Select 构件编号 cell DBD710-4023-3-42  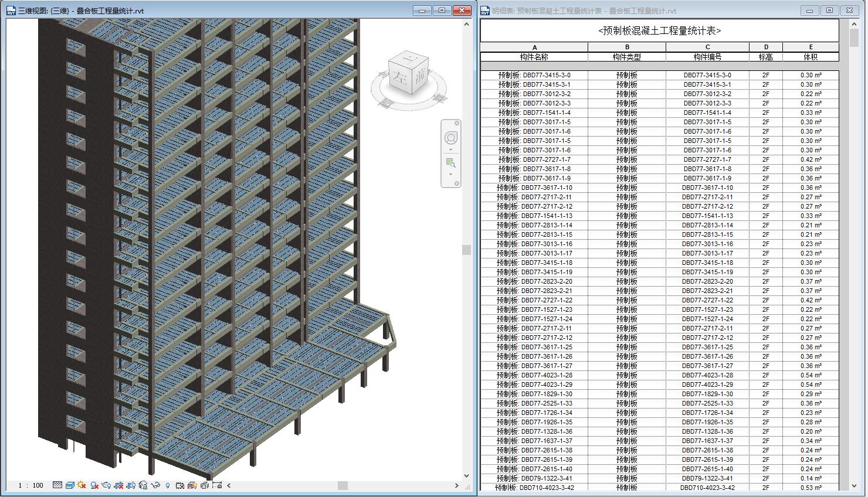[707, 488]
